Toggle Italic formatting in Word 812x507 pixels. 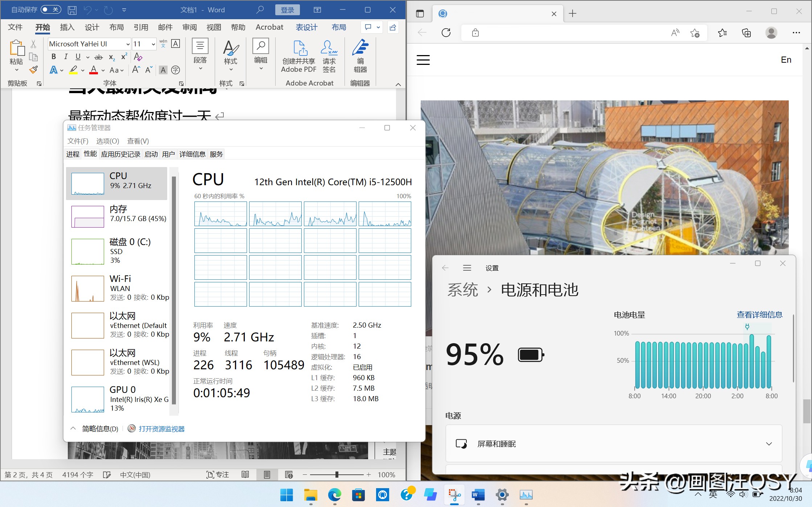click(66, 57)
